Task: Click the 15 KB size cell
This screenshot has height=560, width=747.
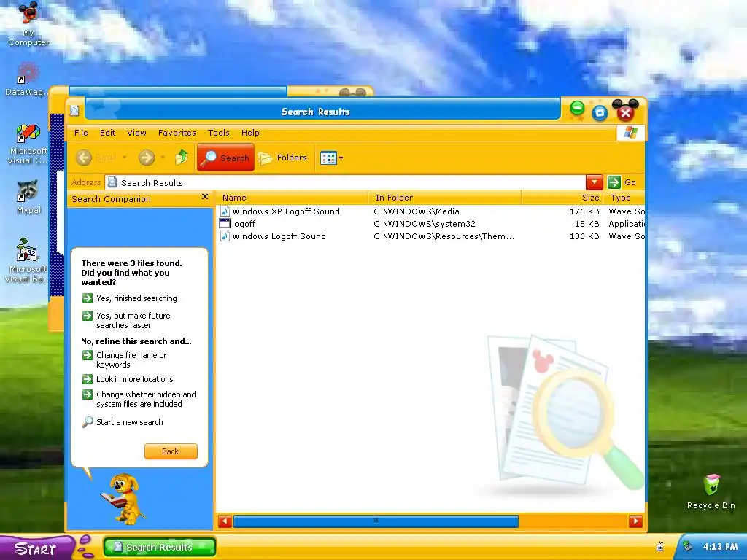Action: click(x=587, y=224)
